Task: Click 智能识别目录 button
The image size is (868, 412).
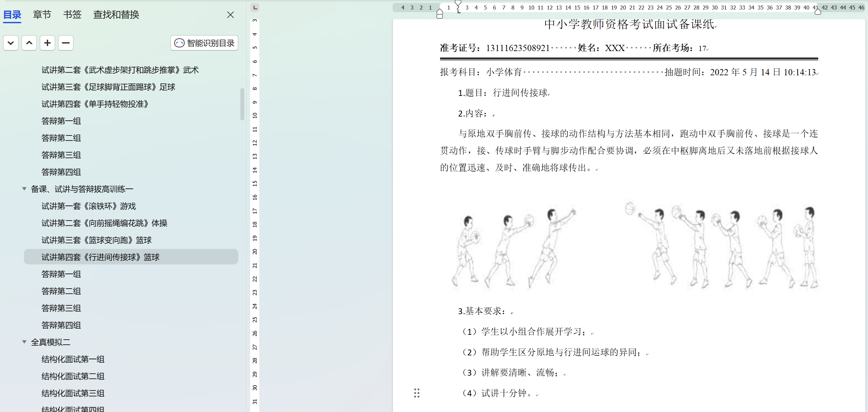Action: coord(204,43)
